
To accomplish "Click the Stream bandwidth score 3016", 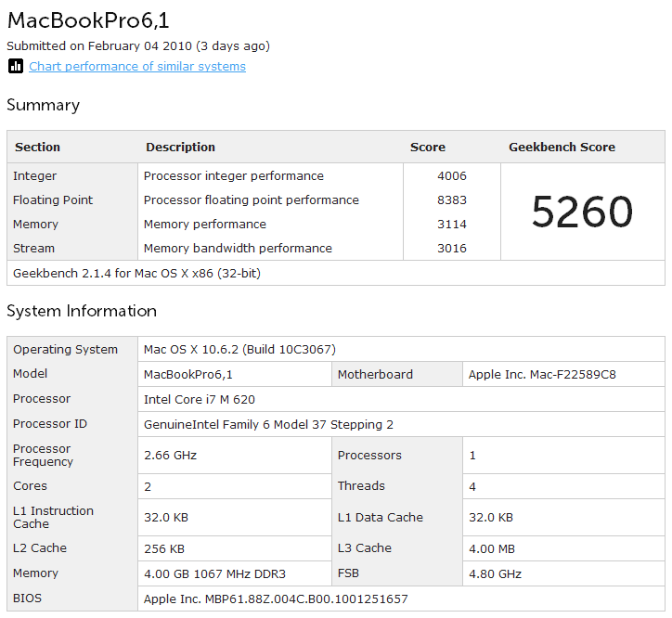I will (452, 248).
